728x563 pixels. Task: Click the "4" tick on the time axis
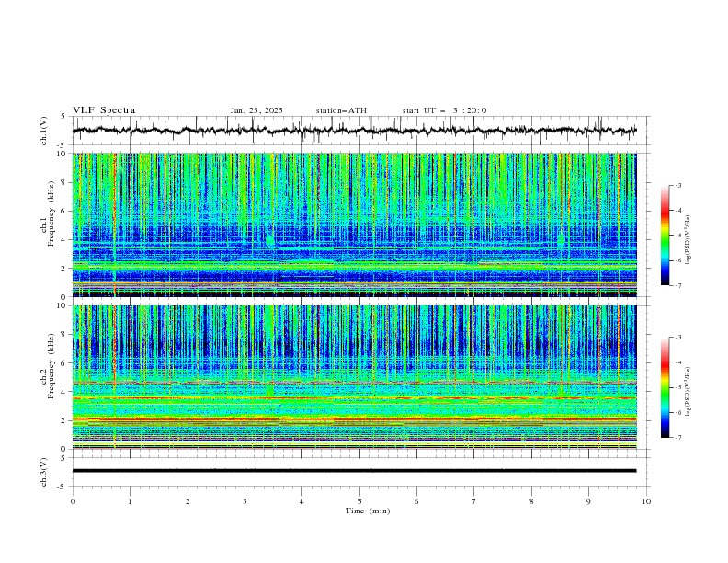(302, 501)
